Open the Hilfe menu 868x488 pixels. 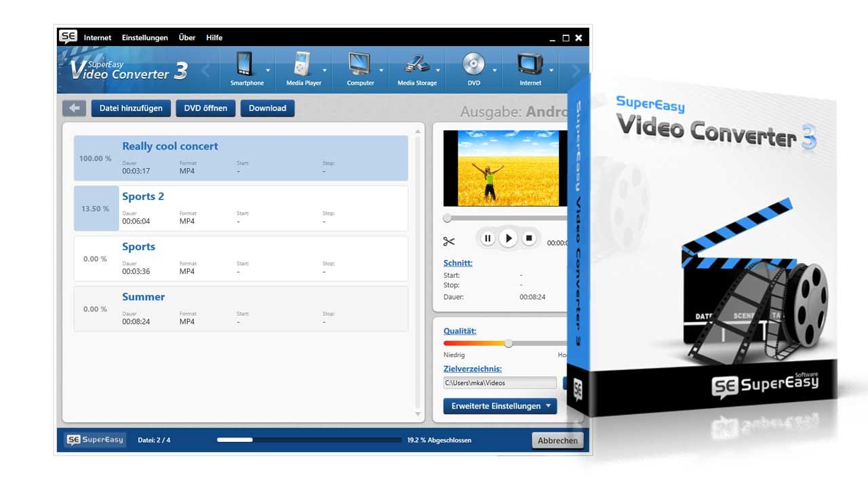click(x=214, y=38)
